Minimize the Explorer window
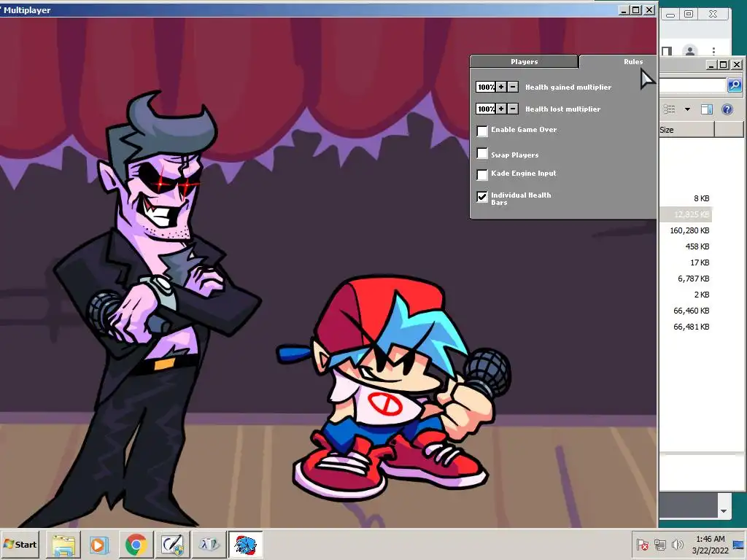Image resolution: width=747 pixels, height=560 pixels. point(711,65)
